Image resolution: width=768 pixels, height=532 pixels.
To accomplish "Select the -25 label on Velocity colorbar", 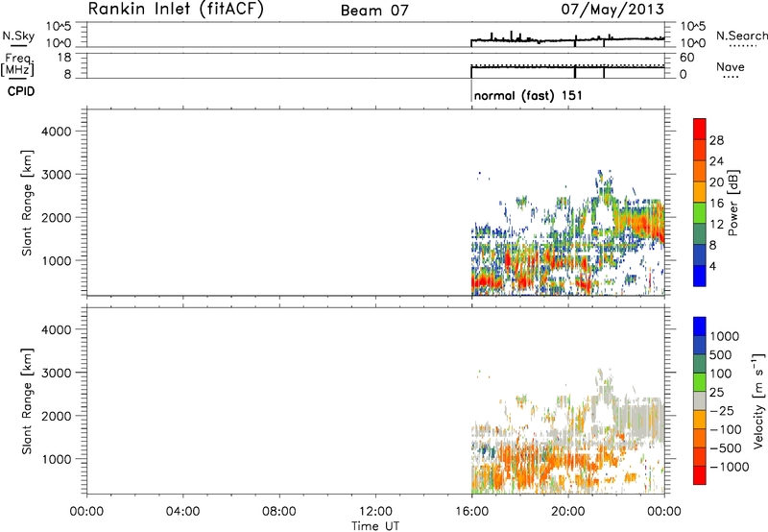I will pos(722,410).
